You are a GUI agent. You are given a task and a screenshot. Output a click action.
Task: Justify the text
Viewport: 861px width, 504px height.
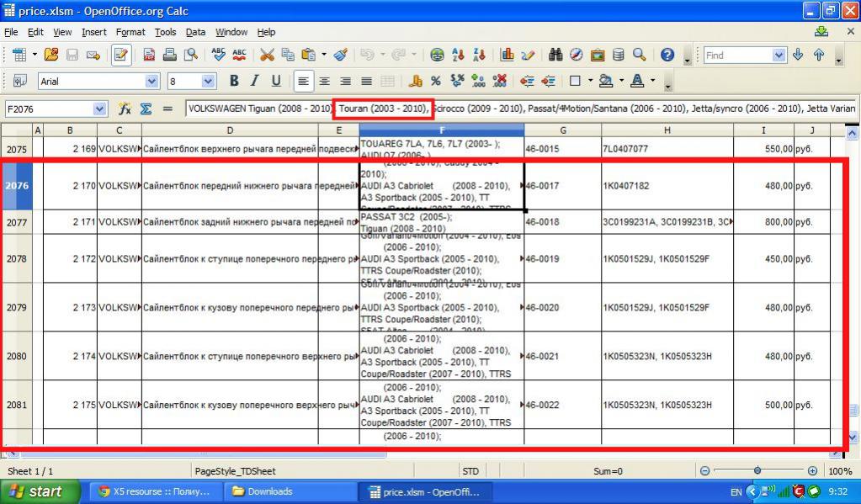(x=366, y=82)
